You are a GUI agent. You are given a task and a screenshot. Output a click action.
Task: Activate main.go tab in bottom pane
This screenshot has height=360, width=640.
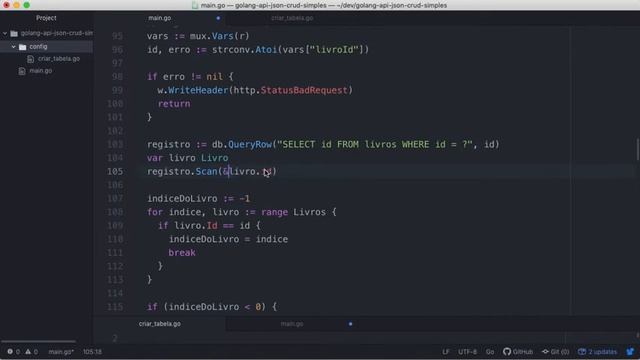[292, 324]
